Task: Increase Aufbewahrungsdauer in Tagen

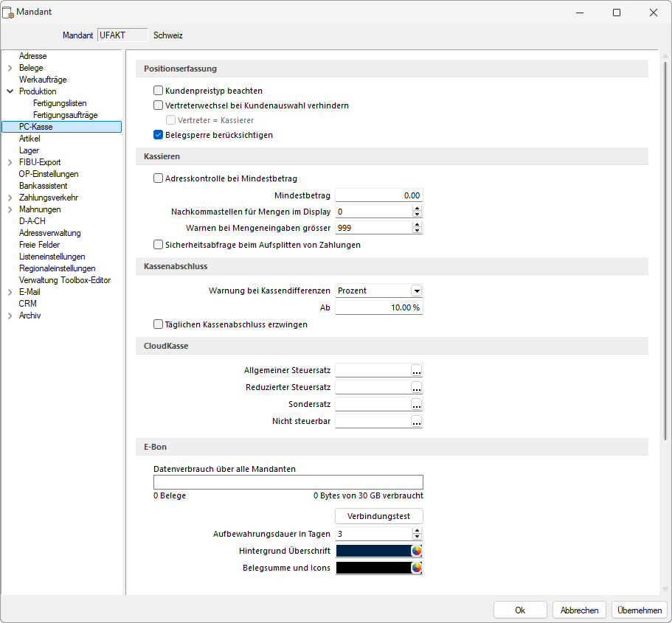Action: pyautogui.click(x=417, y=531)
